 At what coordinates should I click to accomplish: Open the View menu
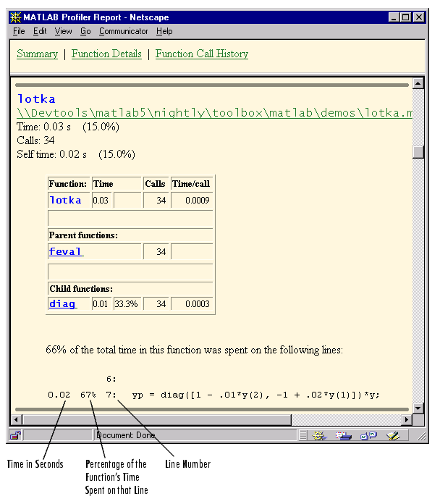pyautogui.click(x=63, y=31)
